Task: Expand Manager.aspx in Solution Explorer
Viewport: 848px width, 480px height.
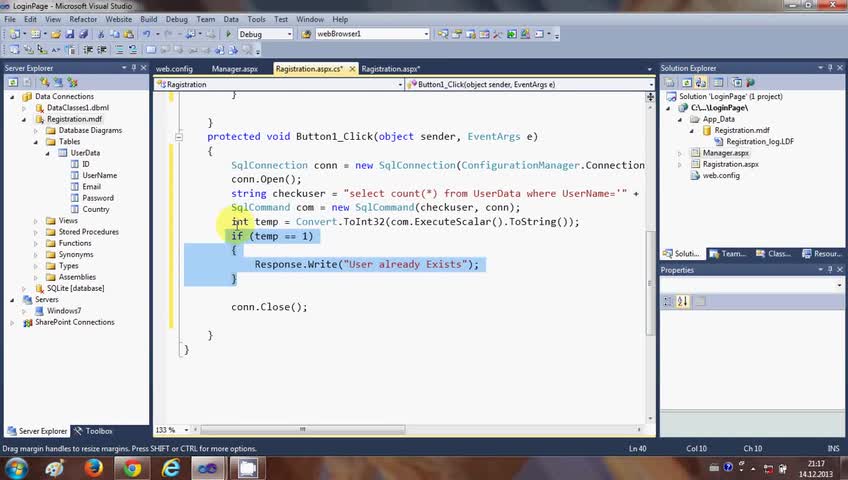Action: 680,154
